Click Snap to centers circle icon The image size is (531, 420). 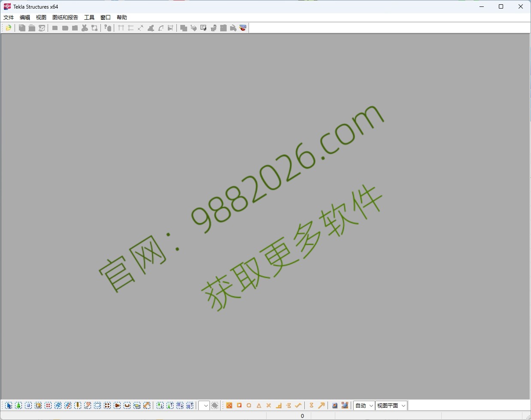249,405
